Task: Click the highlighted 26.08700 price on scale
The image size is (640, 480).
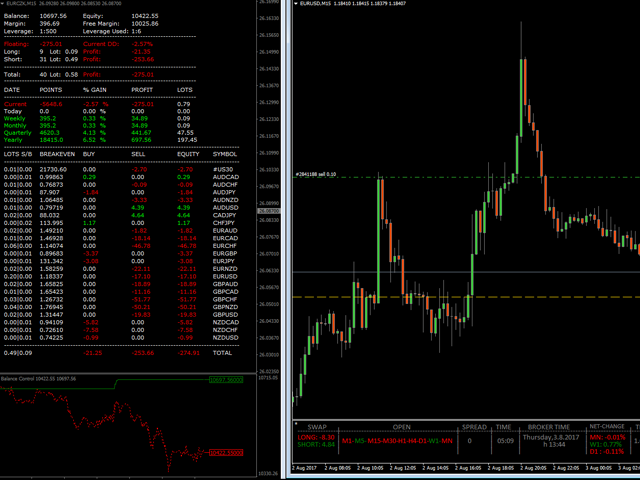Action: [268, 211]
